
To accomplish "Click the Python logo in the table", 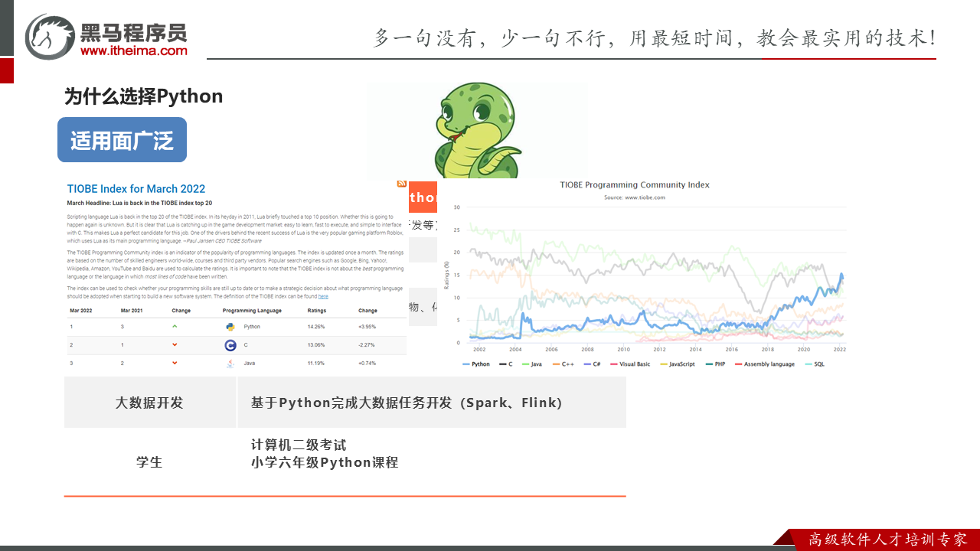I will pyautogui.click(x=230, y=327).
